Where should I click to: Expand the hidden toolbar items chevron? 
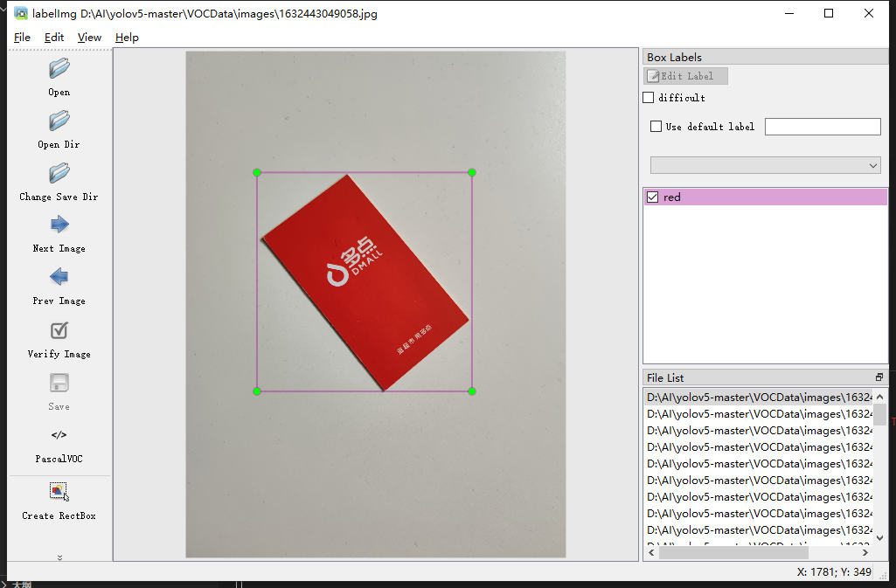pos(59,557)
